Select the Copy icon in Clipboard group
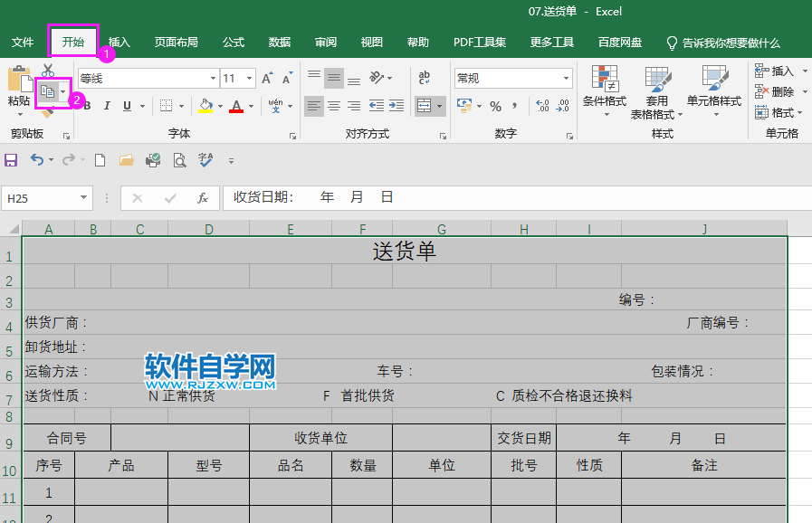The height and width of the screenshot is (523, 812). click(48, 90)
